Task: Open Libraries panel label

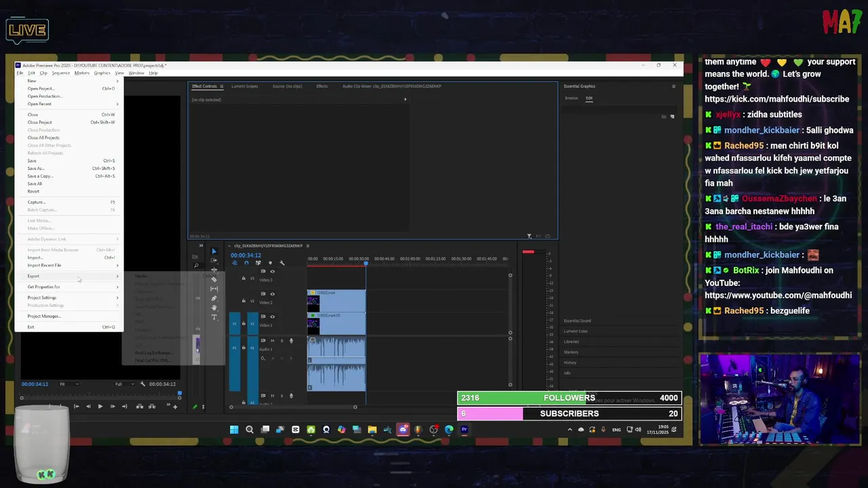Action: pyautogui.click(x=572, y=342)
